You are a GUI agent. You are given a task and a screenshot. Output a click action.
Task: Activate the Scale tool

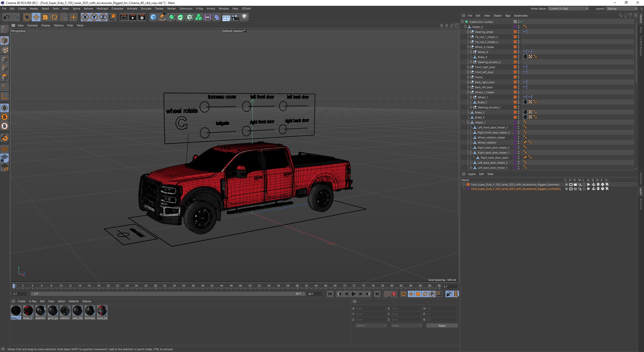tap(45, 17)
